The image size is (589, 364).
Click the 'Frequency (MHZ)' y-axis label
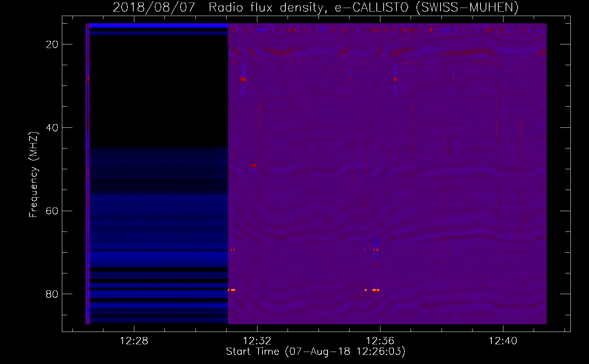33,175
